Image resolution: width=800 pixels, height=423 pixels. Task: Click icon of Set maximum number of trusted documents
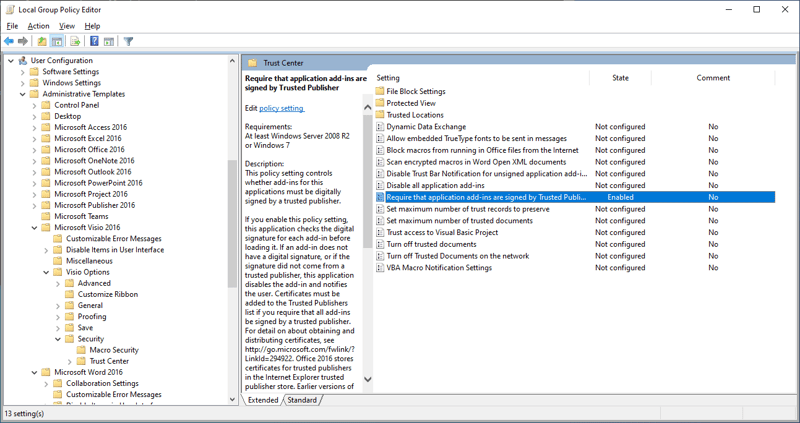[380, 221]
